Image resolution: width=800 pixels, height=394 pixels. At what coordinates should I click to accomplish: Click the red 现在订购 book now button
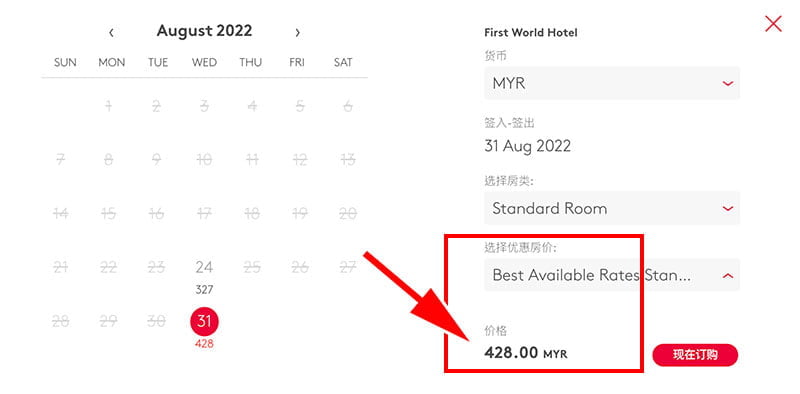tap(695, 355)
